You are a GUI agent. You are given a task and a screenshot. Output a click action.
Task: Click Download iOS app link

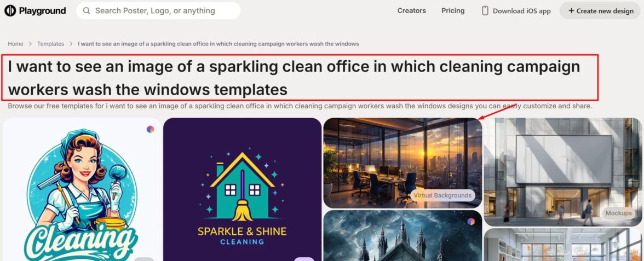pyautogui.click(x=516, y=11)
